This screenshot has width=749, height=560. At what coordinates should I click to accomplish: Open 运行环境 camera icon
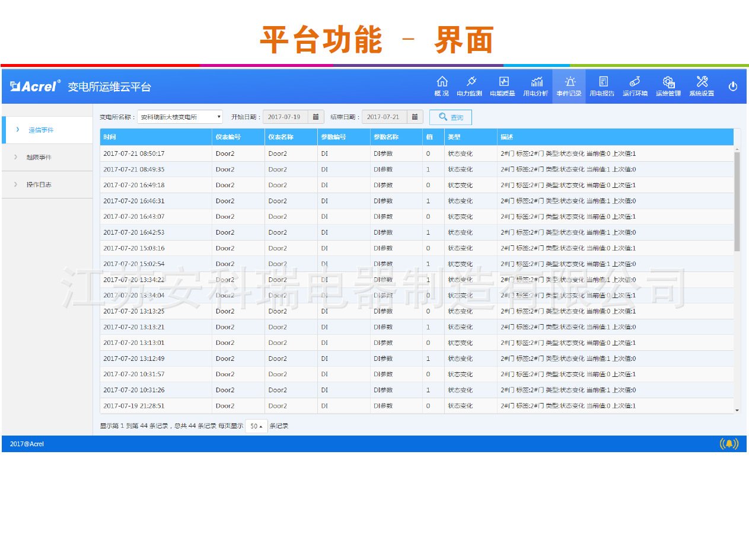635,82
